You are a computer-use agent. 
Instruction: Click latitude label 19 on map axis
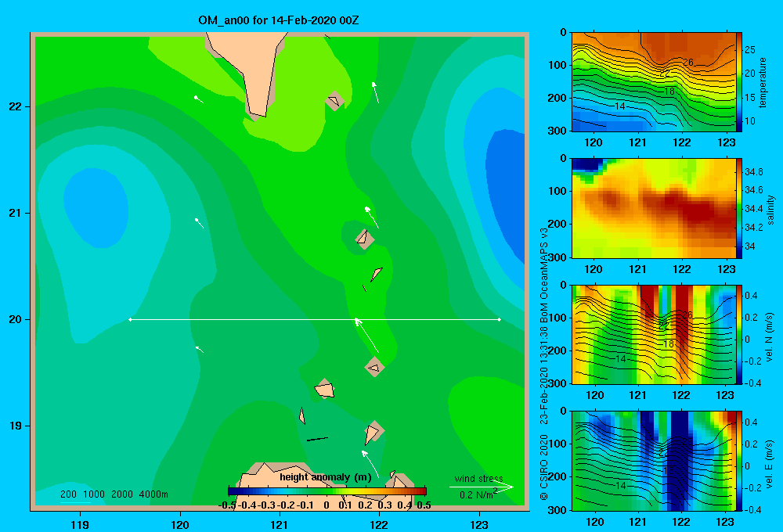pyautogui.click(x=16, y=426)
